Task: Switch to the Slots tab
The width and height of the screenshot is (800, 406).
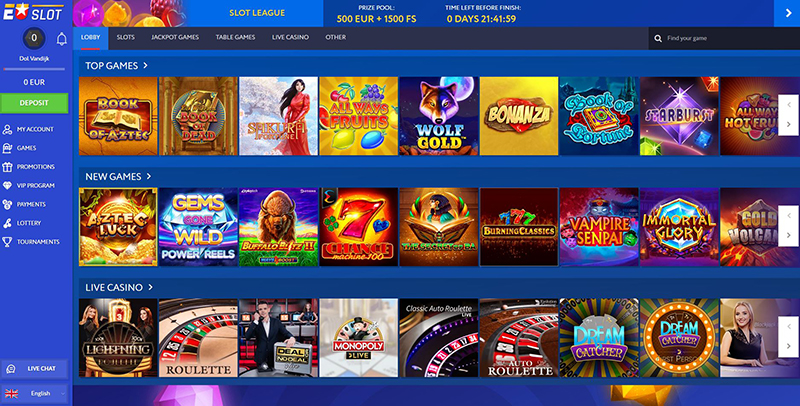Action: tap(126, 37)
